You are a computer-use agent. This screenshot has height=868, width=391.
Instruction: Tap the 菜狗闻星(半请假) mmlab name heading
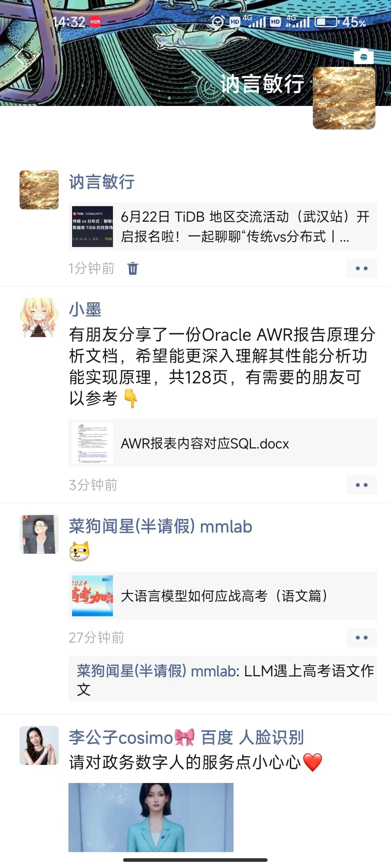pos(160,527)
